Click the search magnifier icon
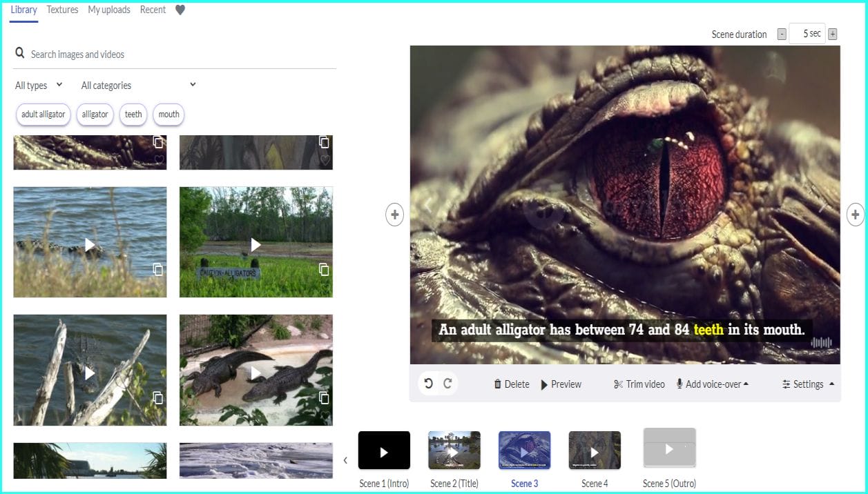The width and height of the screenshot is (868, 494). [20, 53]
